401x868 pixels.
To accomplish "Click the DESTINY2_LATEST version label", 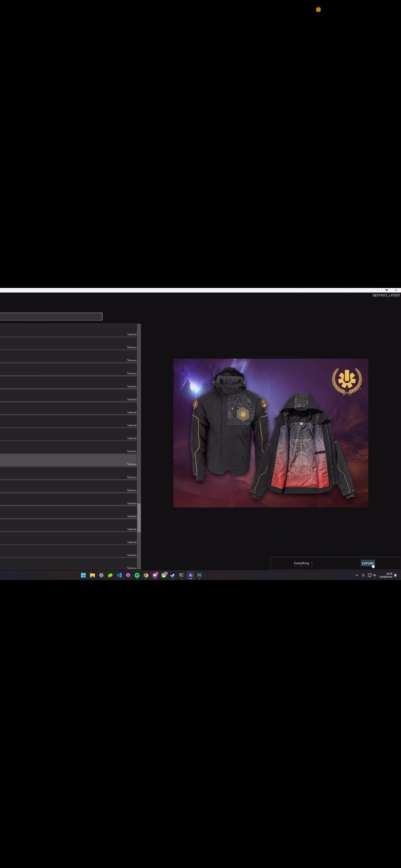I will tap(386, 296).
